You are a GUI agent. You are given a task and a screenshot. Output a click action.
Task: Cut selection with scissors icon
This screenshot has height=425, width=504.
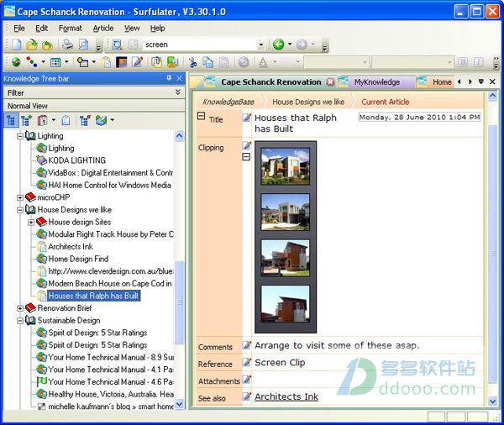[x=192, y=62]
